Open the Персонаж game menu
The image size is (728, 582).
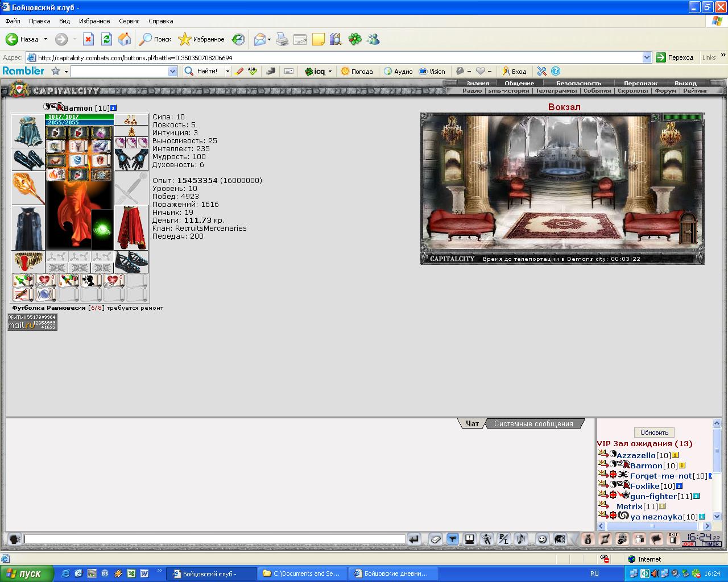click(x=640, y=83)
